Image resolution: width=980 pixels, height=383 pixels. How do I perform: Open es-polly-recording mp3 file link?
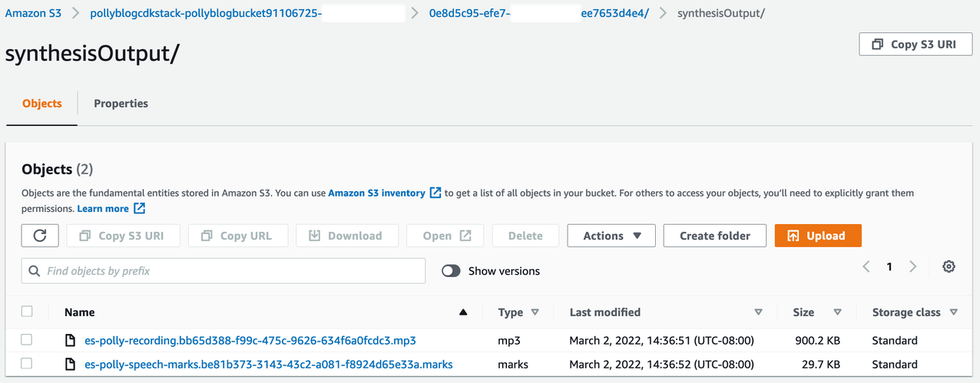point(250,340)
